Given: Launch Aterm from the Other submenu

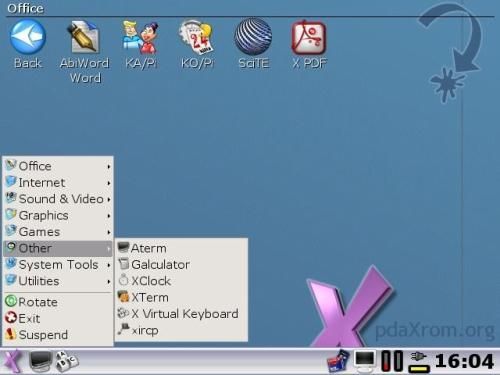Looking at the screenshot, I should coord(181,248).
